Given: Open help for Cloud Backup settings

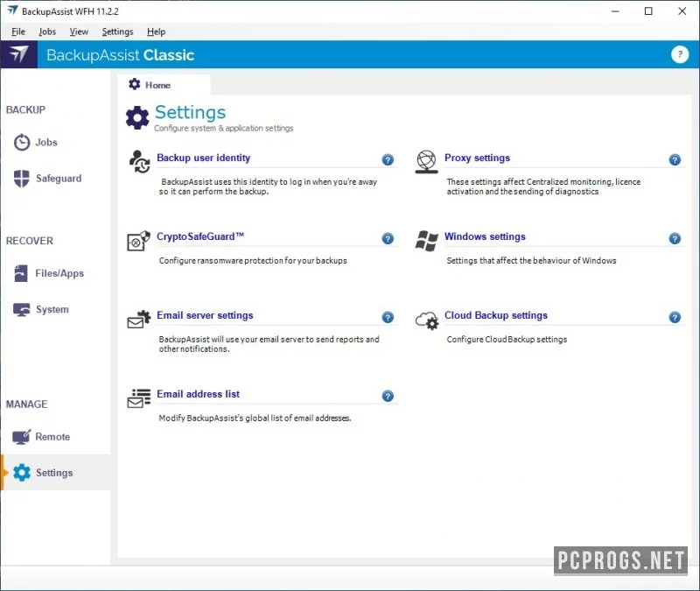Looking at the screenshot, I should (675, 317).
